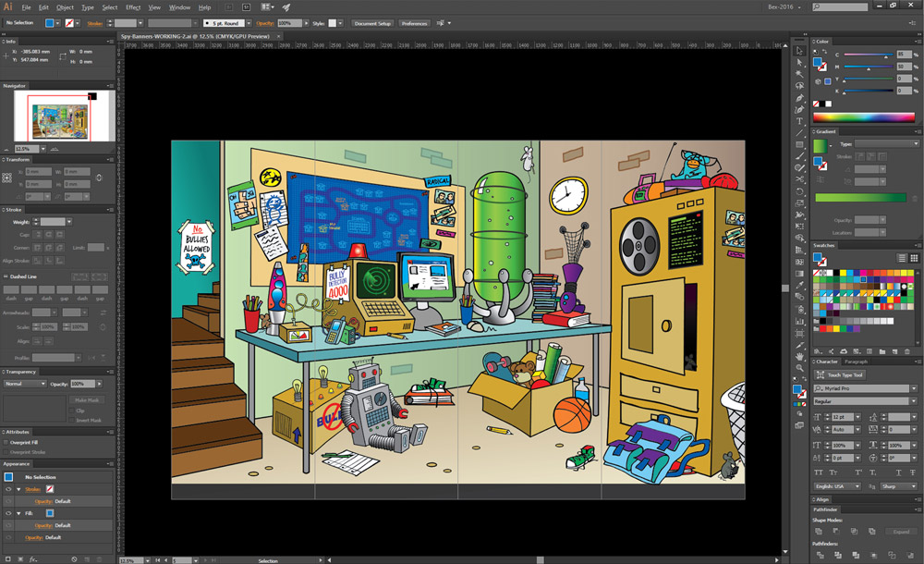
Task: Select the Type tool in the toolbox
Action: click(800, 120)
